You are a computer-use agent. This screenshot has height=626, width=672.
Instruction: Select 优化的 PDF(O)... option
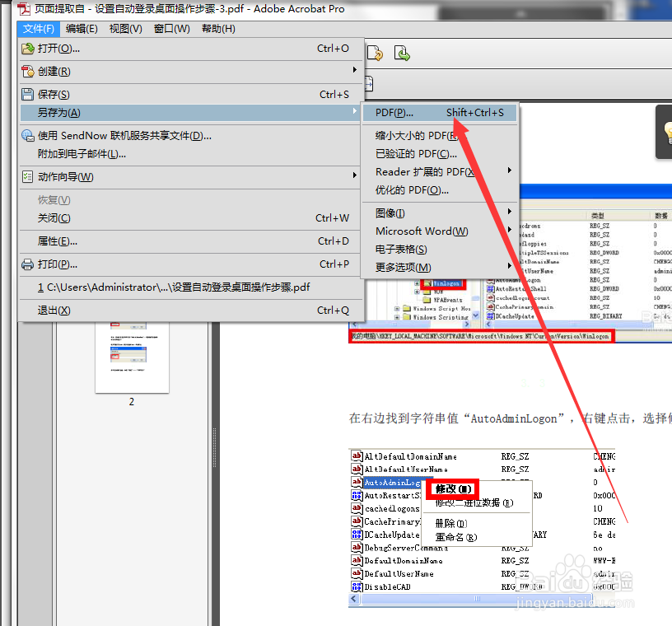click(440, 190)
